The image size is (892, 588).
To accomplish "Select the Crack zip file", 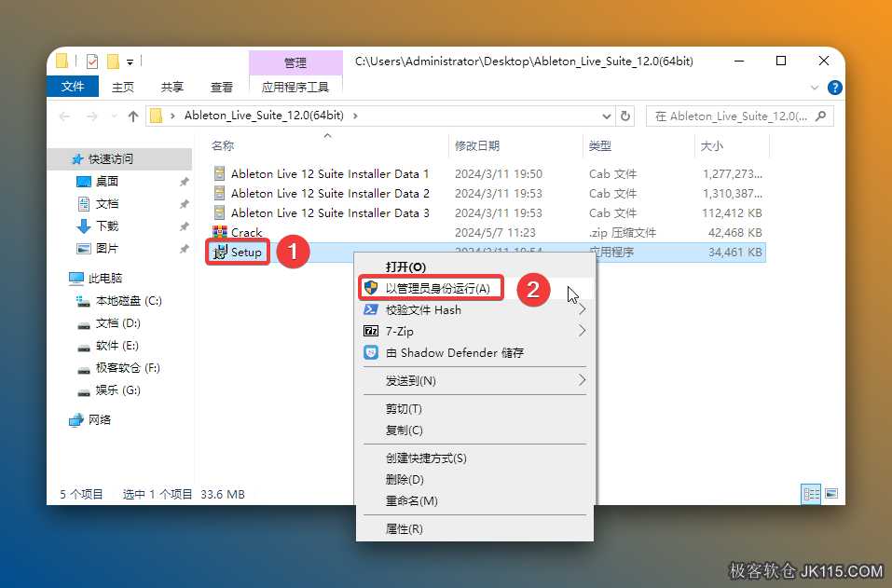I will (x=246, y=232).
